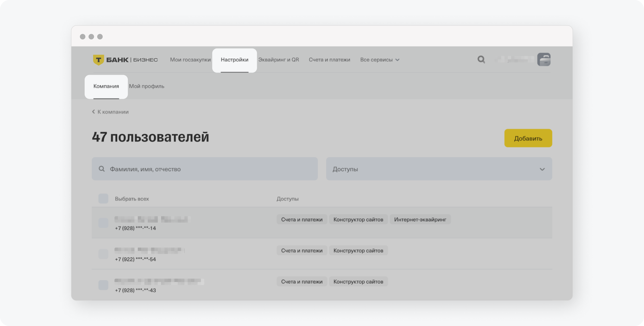Viewport: 644px width, 326px height.
Task: Open Мой профиль tab
Action: tap(147, 86)
